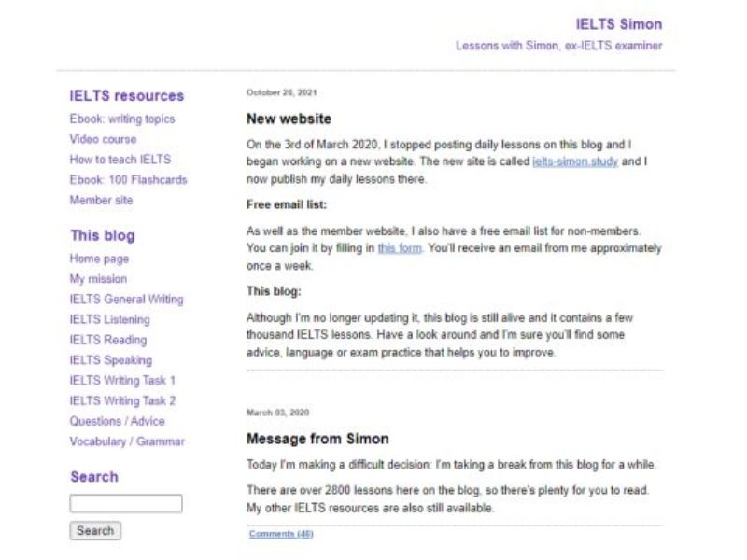
Task: Open IELTS Reading category
Action: click(x=108, y=340)
